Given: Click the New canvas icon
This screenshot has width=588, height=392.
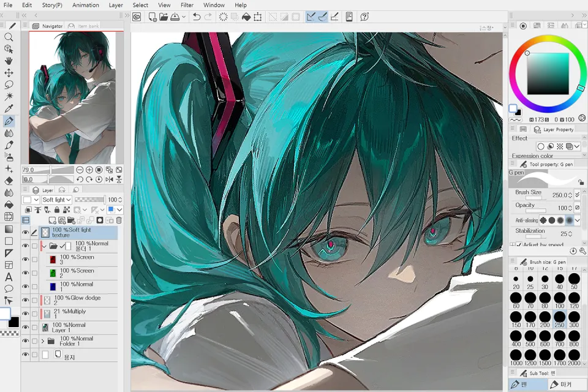Looking at the screenshot, I should (x=153, y=17).
